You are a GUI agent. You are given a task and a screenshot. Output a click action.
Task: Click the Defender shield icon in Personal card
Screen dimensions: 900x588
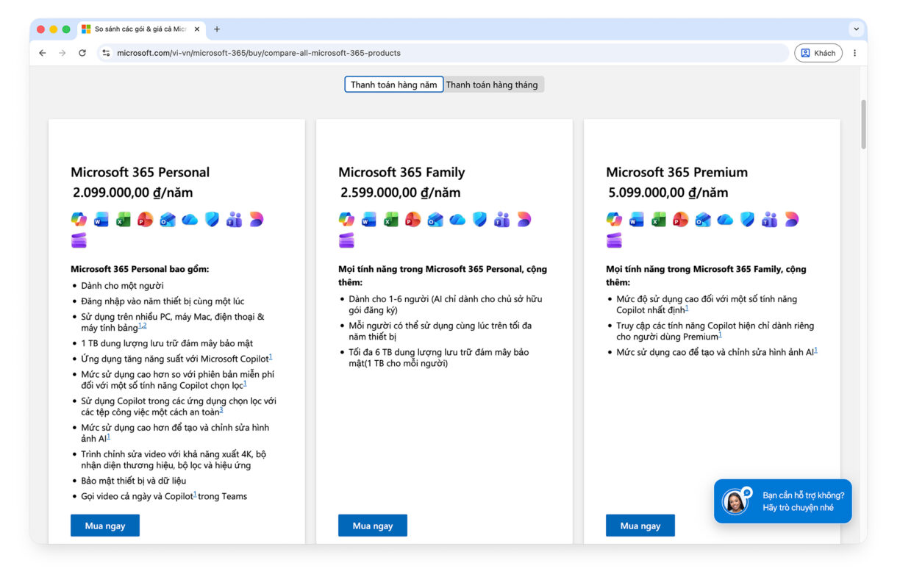[212, 219]
